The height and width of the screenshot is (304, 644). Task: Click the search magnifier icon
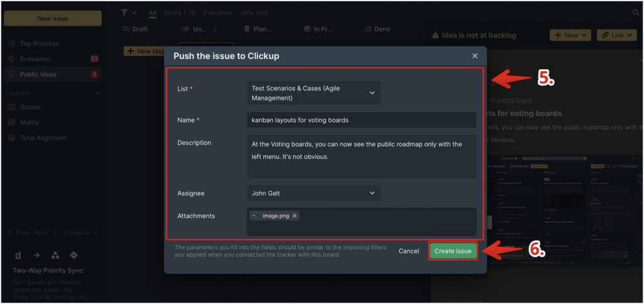coord(636,13)
